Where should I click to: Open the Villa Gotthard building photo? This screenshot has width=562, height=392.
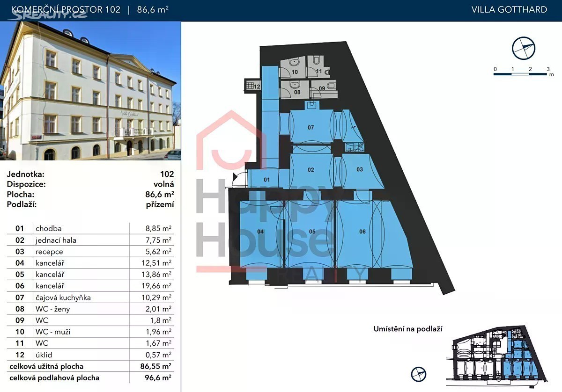pyautogui.click(x=90, y=91)
